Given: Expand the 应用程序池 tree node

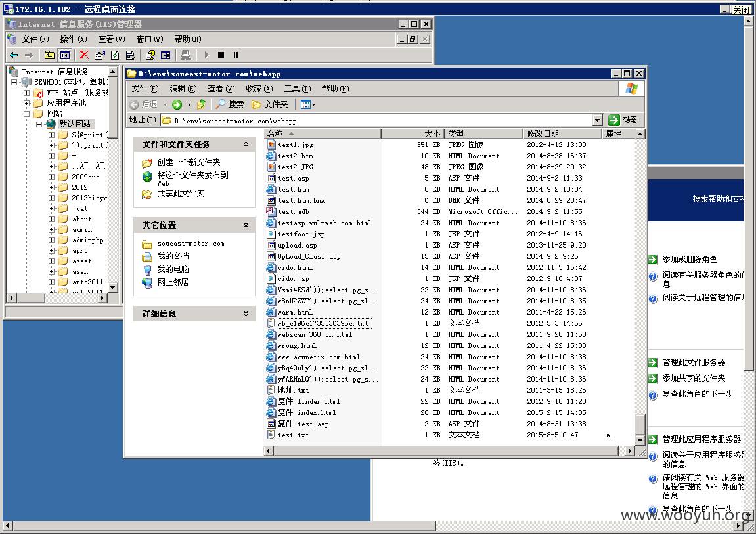Looking at the screenshot, I should pyautogui.click(x=27, y=103).
